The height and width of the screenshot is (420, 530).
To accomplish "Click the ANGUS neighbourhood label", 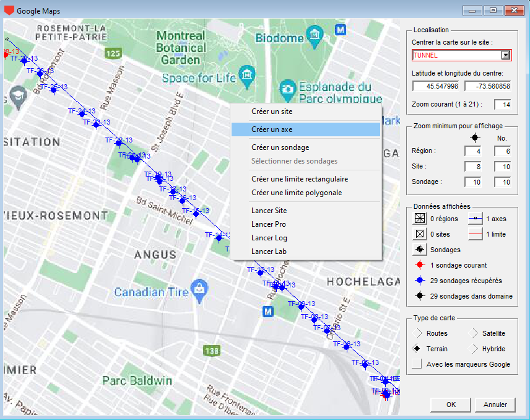I will tap(155, 255).
